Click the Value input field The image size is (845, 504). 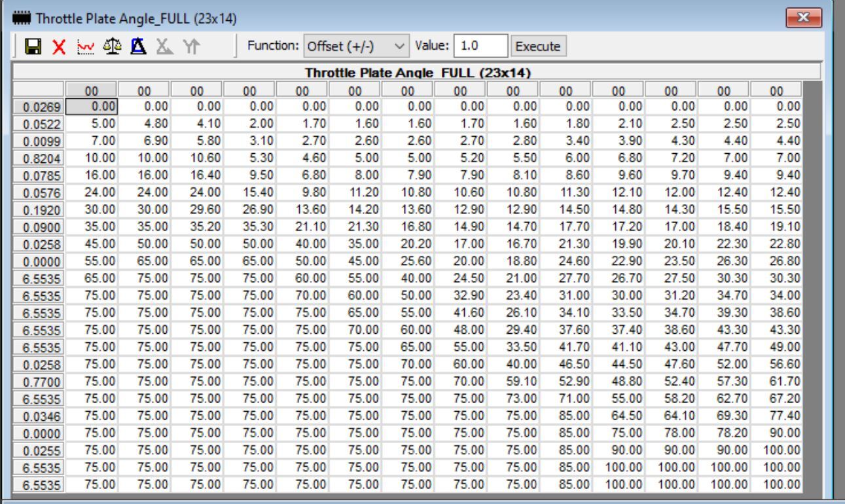click(x=482, y=46)
